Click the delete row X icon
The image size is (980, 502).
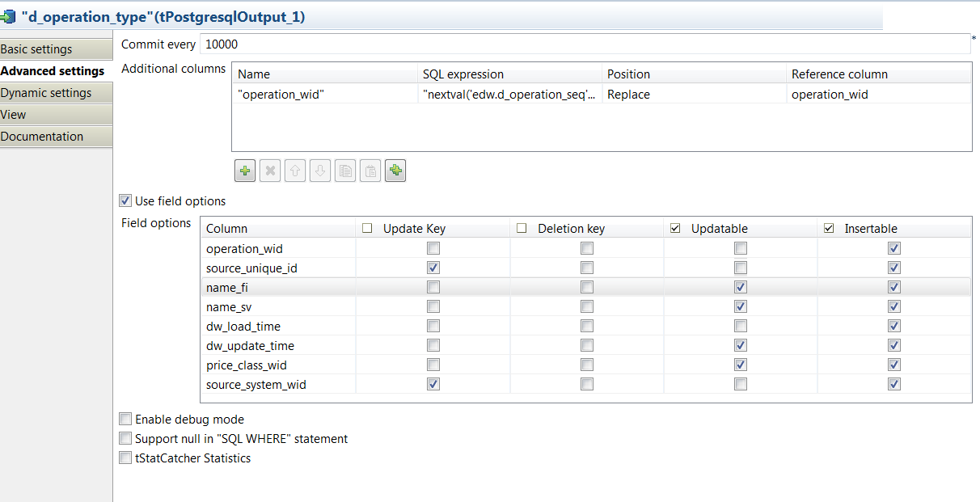coord(270,171)
